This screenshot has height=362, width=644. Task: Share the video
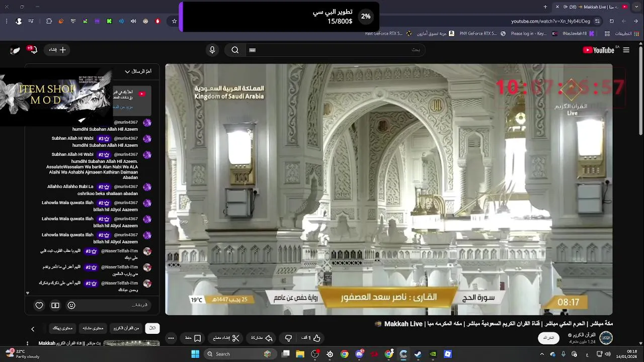click(x=262, y=338)
